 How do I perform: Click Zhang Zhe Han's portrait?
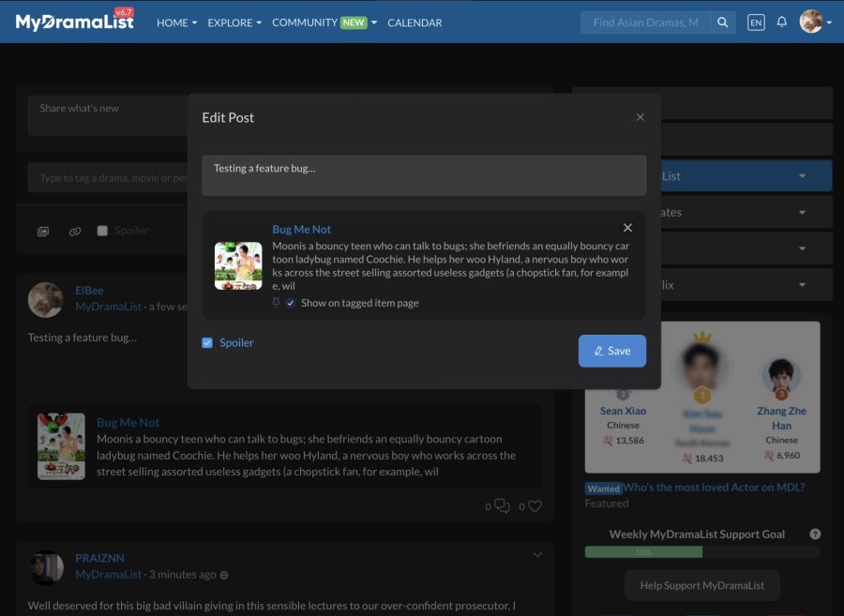781,374
